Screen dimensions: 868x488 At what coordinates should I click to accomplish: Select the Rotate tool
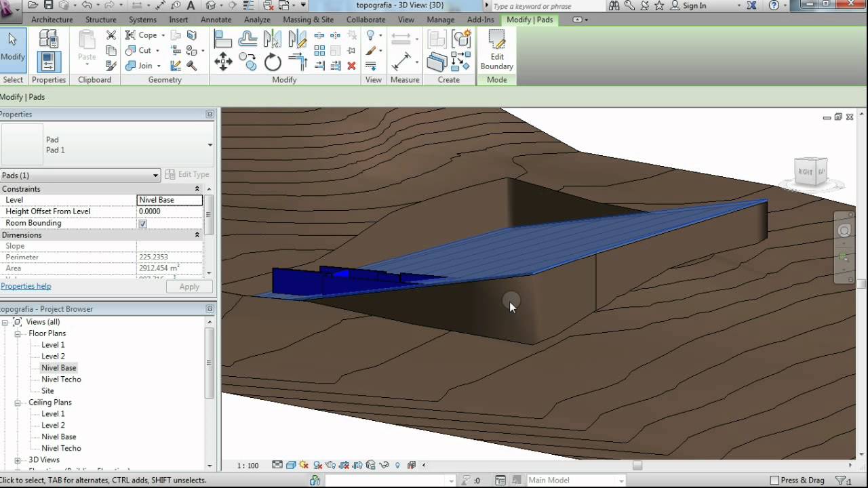[x=273, y=62]
